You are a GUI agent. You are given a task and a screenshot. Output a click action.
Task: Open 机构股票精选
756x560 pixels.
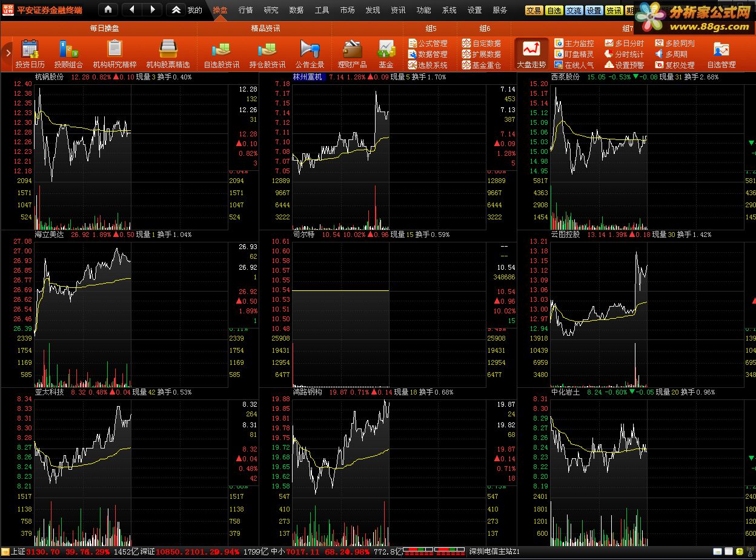(168, 54)
